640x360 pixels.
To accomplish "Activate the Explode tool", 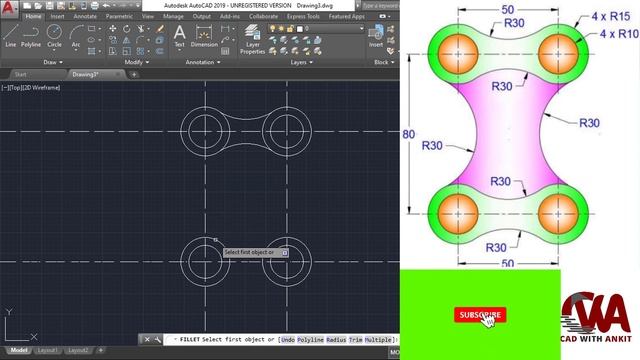I will point(160,40).
